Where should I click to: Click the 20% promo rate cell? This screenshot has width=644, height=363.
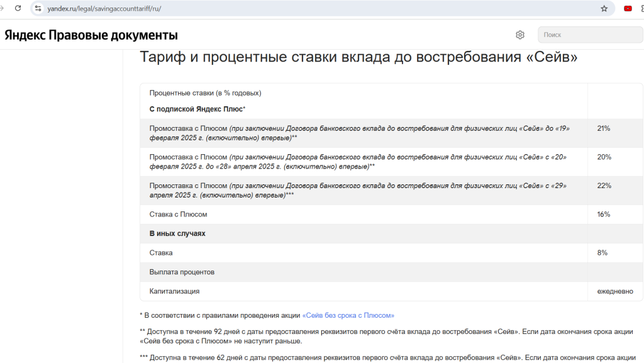604,157
